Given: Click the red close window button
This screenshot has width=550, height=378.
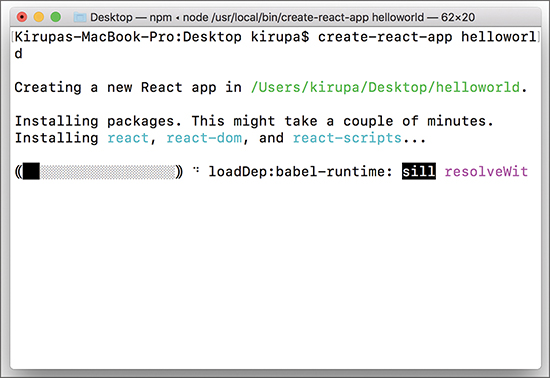Looking at the screenshot, I should [22, 17].
